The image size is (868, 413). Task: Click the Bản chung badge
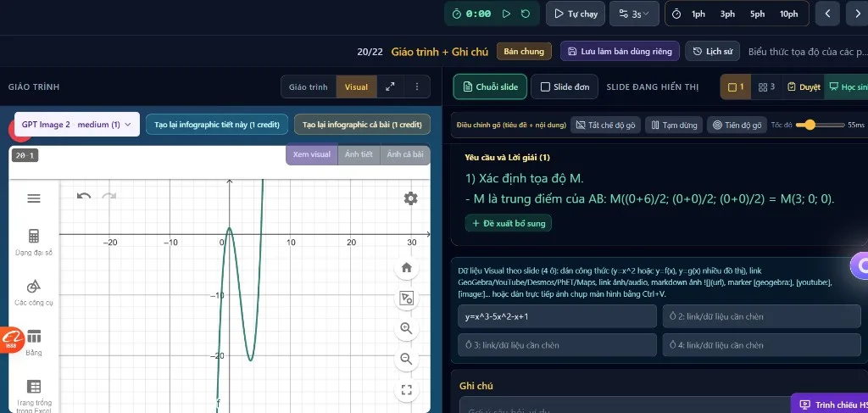click(524, 52)
